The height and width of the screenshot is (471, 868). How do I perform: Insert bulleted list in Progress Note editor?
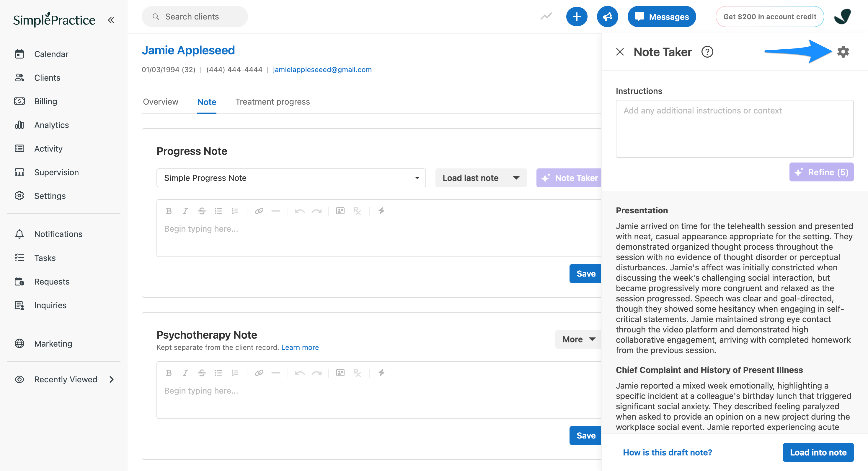click(218, 211)
